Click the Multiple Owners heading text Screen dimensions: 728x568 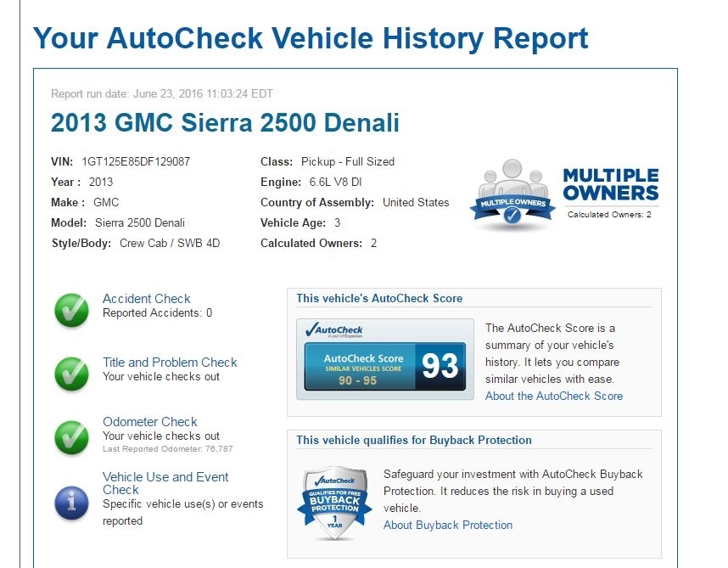(x=610, y=185)
